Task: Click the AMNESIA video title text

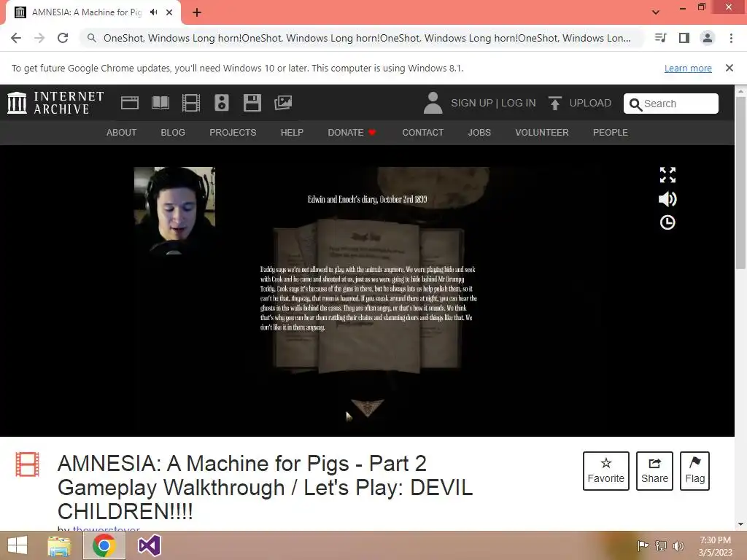Action: tap(266, 487)
